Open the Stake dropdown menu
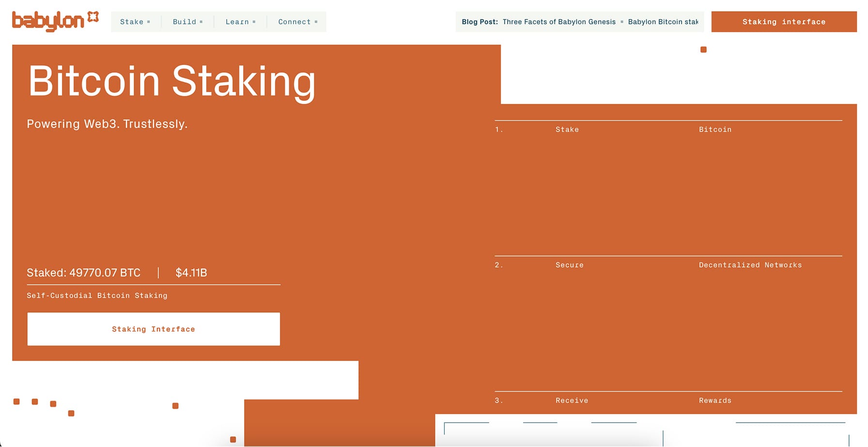Image resolution: width=868 pixels, height=447 pixels. 135,22
